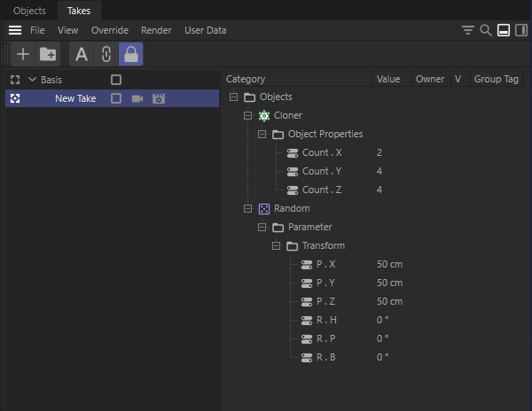The height and width of the screenshot is (411, 532).
Task: Toggle the lock overrides icon
Action: (130, 55)
